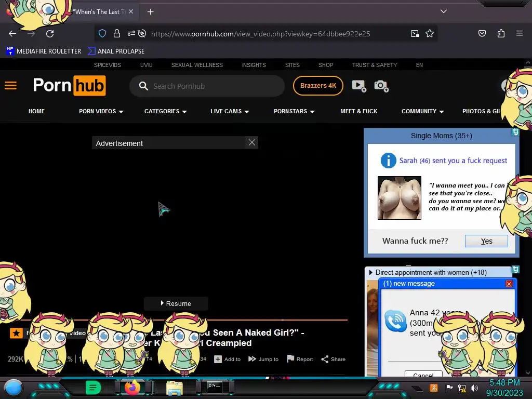Image resolution: width=532 pixels, height=399 pixels.
Task: Click the Resume playback button
Action: (176, 303)
